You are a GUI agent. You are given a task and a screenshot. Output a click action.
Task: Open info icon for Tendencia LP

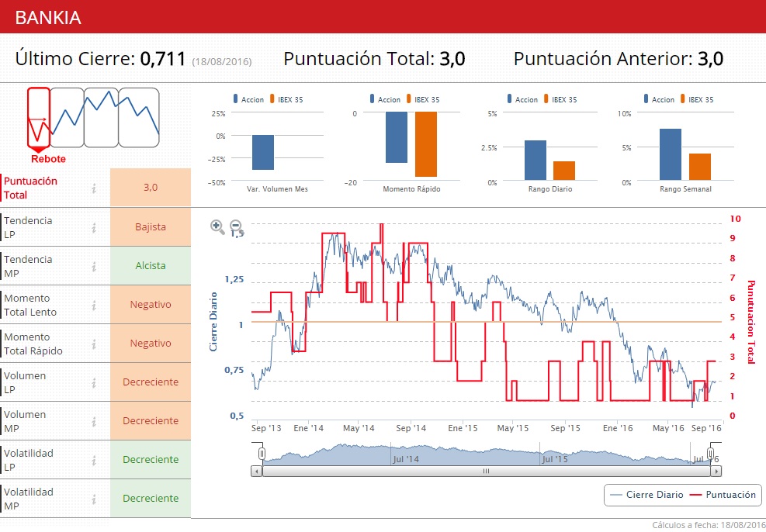tap(94, 227)
